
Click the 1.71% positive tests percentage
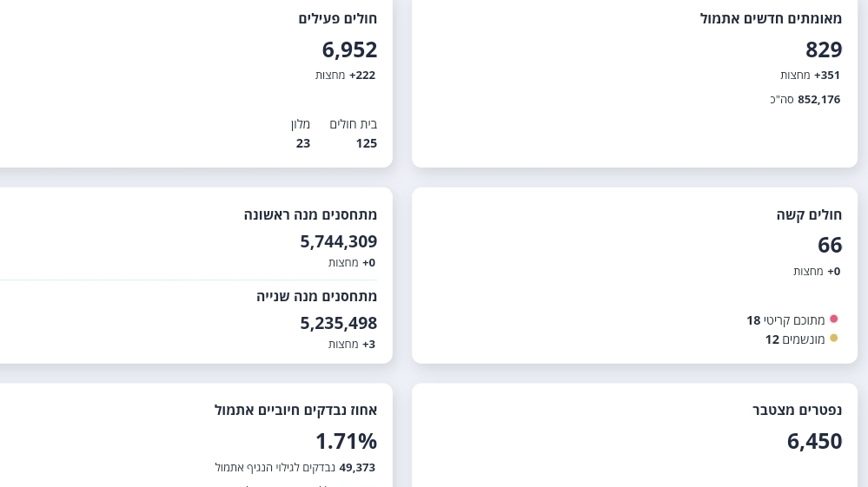pos(346,441)
